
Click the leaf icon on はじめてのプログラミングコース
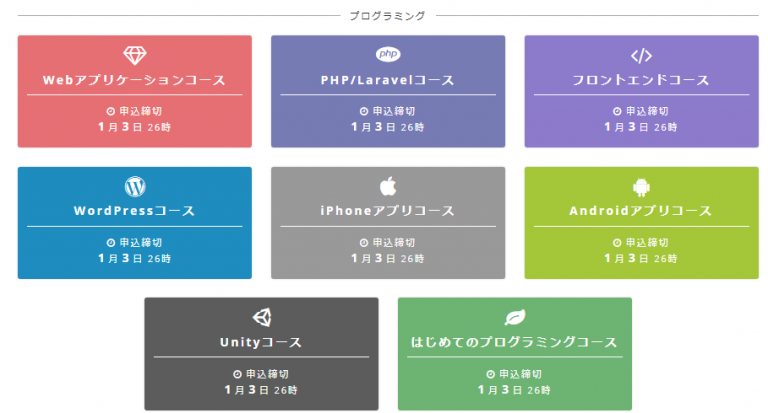(515, 317)
